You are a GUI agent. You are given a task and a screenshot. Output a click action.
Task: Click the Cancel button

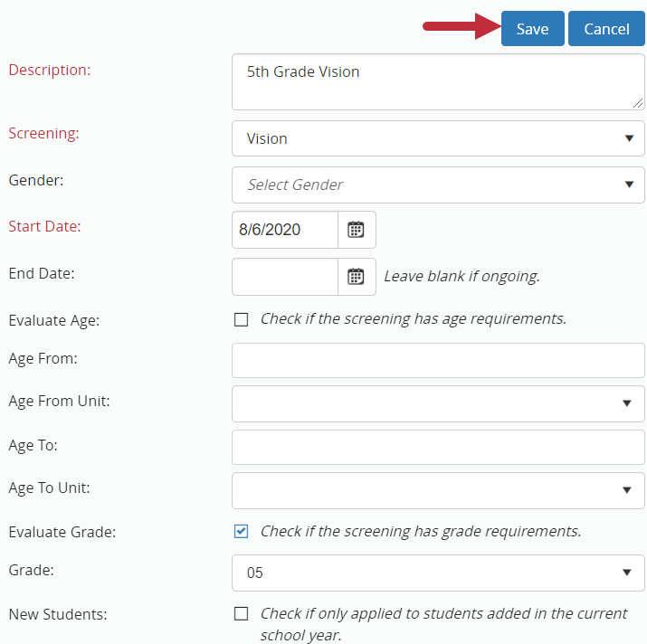click(x=606, y=29)
